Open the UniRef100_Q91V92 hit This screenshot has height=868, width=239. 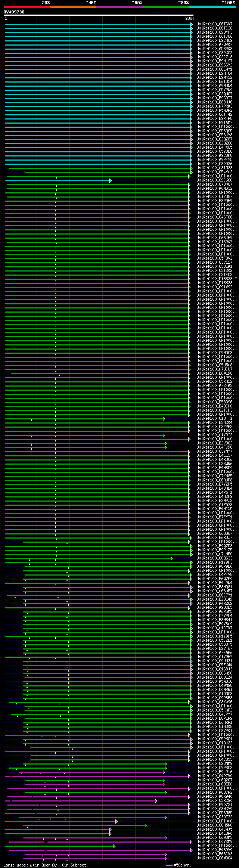(214, 287)
